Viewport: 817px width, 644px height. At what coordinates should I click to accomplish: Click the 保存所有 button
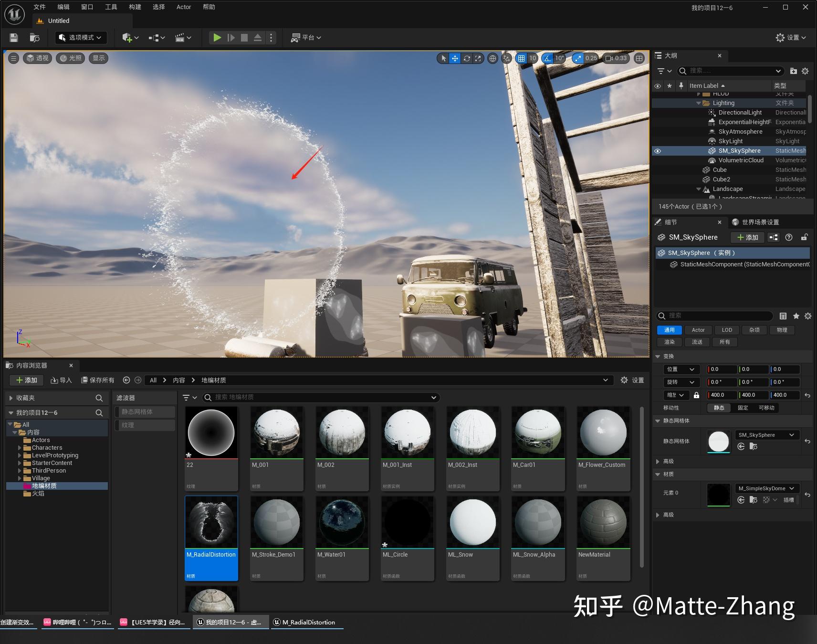[x=98, y=380]
